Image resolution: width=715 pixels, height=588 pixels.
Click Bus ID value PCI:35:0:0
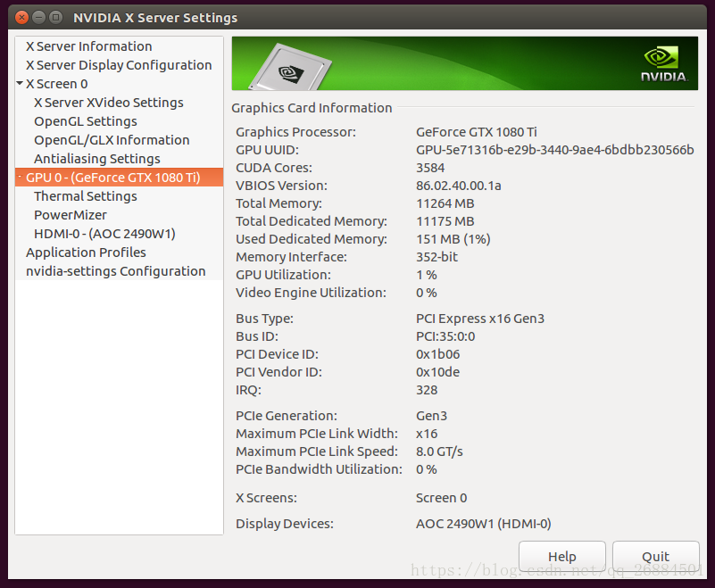click(x=445, y=336)
